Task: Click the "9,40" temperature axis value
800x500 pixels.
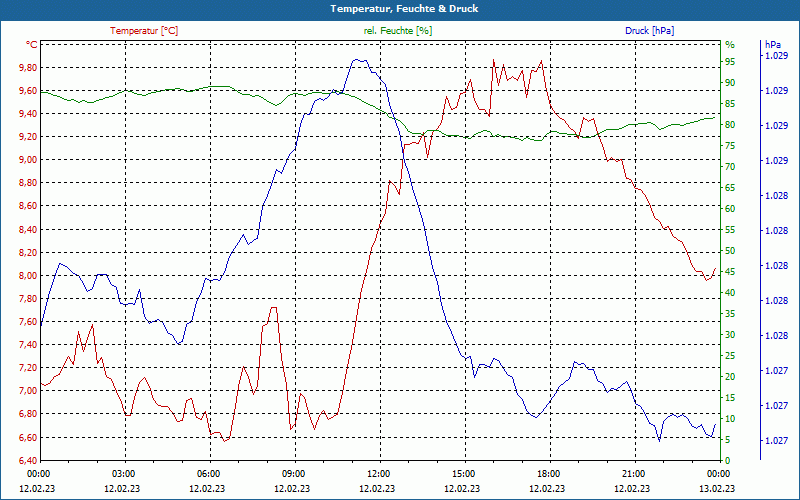Action: click(x=28, y=114)
